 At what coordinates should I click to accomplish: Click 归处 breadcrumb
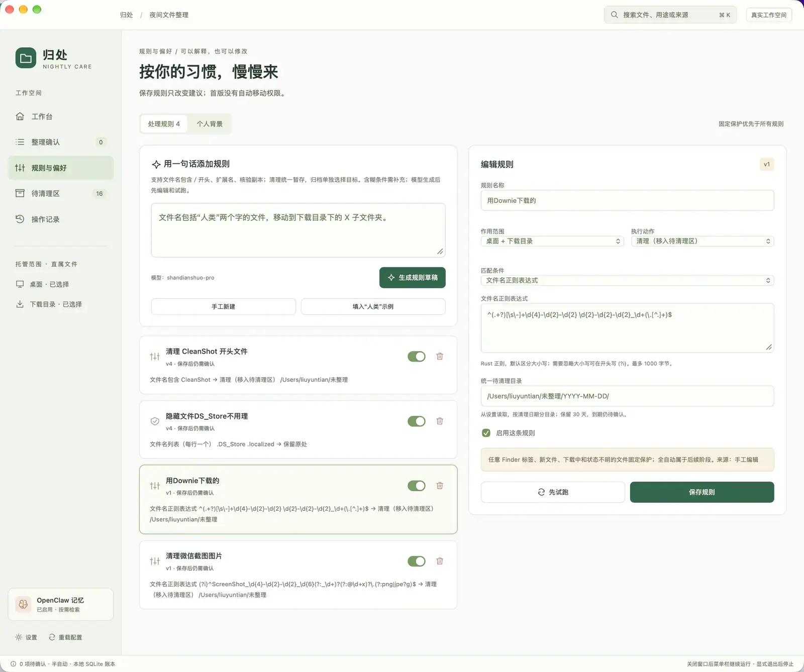(127, 15)
